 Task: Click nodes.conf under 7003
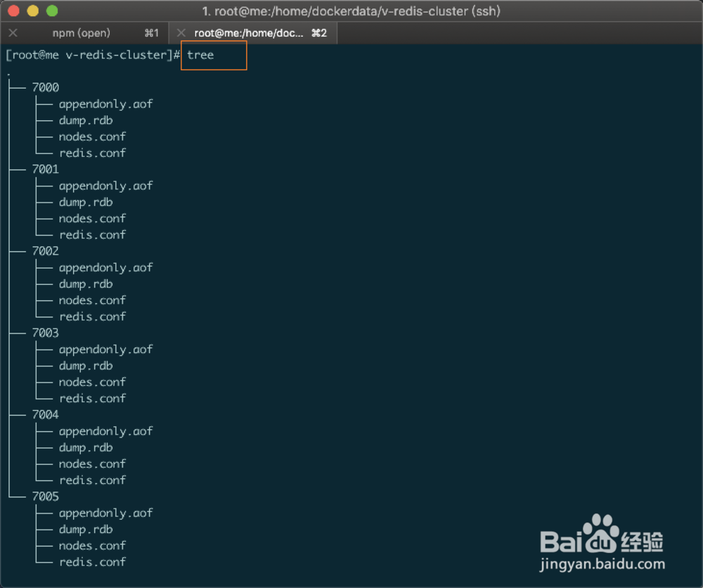pos(92,382)
